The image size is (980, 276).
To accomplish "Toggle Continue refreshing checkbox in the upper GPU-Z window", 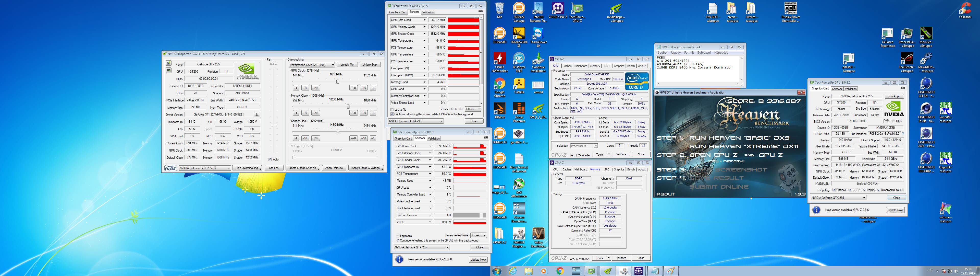I will [392, 114].
